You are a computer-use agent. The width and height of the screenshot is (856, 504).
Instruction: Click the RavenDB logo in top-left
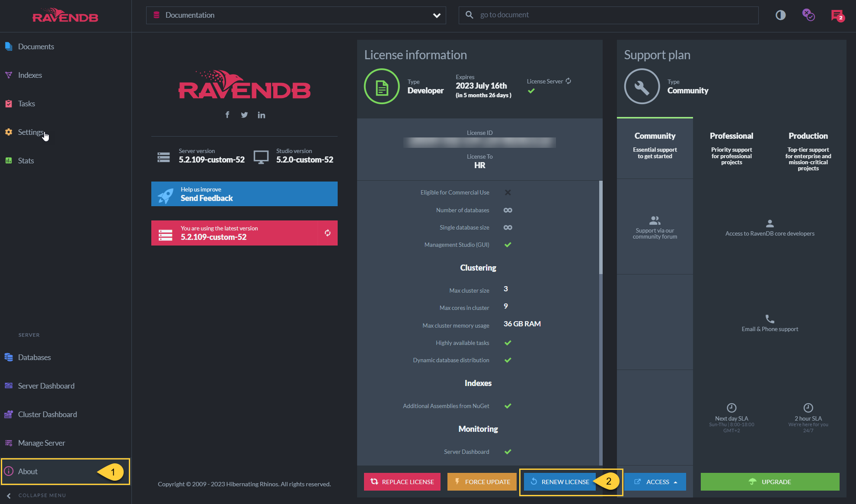(65, 16)
